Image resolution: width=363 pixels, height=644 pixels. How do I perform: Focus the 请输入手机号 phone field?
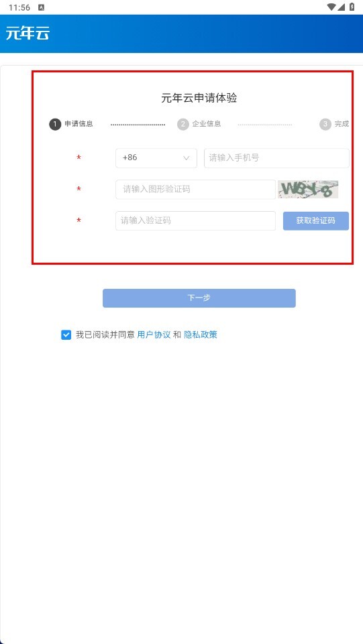tap(276, 158)
